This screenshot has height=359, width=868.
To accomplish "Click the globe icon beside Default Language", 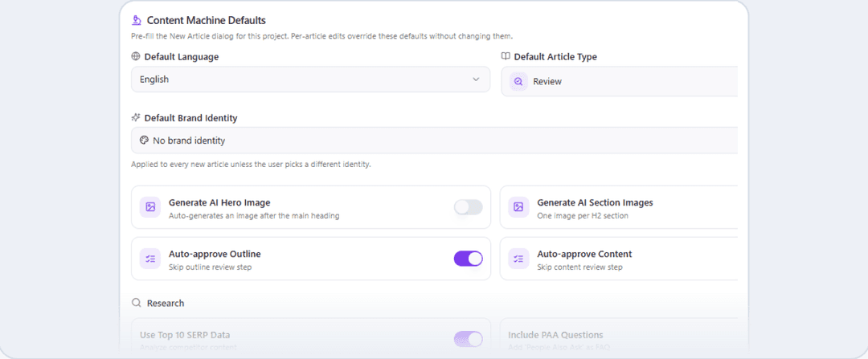I will point(136,56).
